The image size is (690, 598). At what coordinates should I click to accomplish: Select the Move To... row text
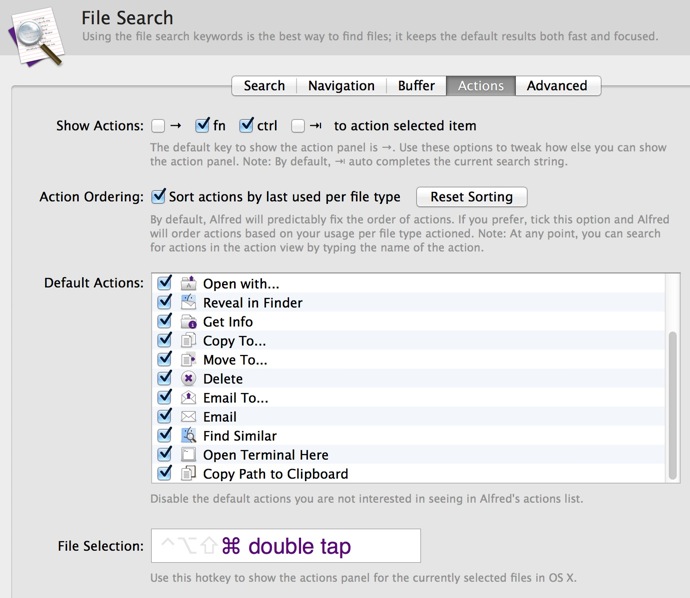pos(235,360)
